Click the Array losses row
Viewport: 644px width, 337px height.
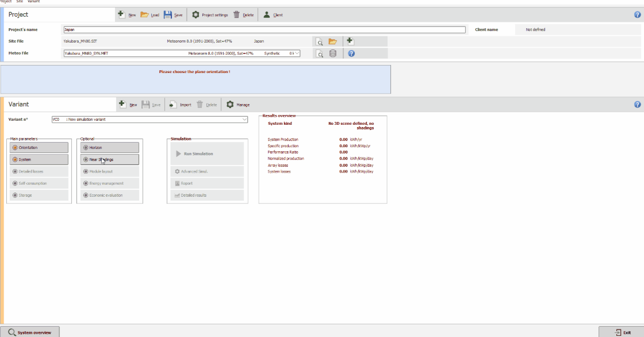click(x=321, y=165)
